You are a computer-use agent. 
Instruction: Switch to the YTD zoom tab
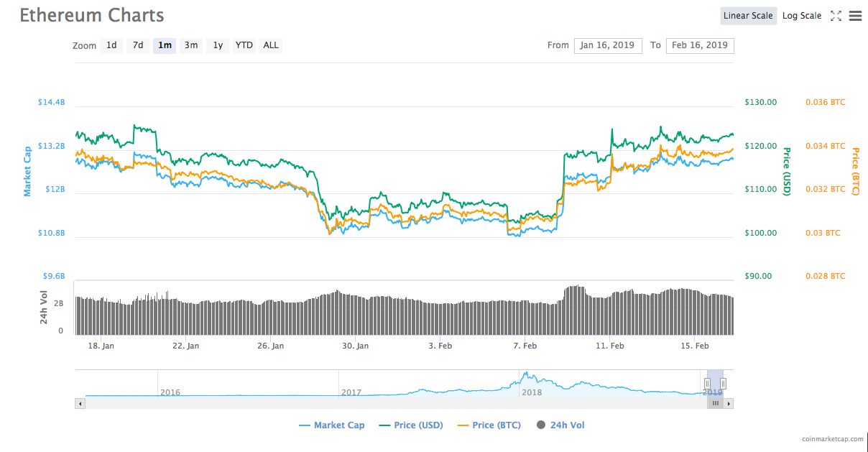[244, 45]
